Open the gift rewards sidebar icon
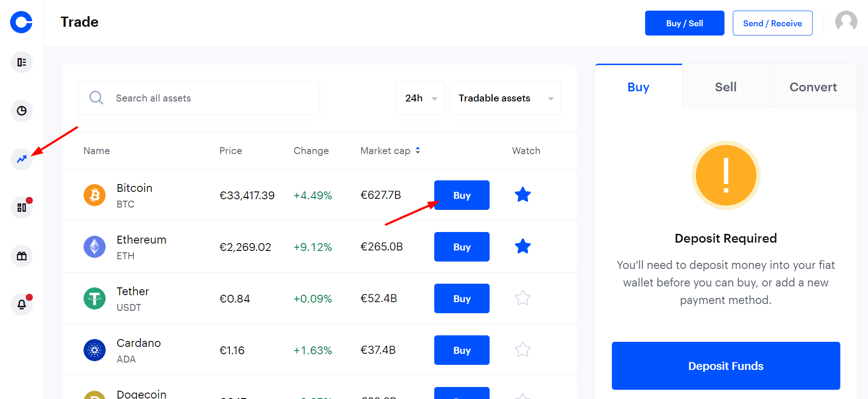Viewport: 868px width, 399px height. point(22,256)
